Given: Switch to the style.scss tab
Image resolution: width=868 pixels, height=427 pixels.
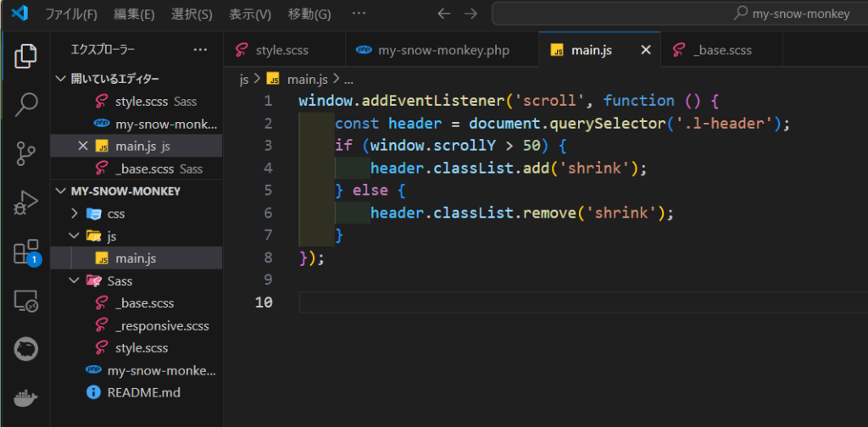Looking at the screenshot, I should pos(285,50).
